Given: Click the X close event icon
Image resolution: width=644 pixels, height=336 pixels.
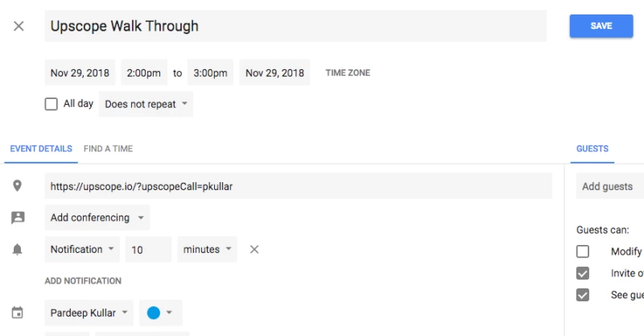Looking at the screenshot, I should [x=19, y=26].
